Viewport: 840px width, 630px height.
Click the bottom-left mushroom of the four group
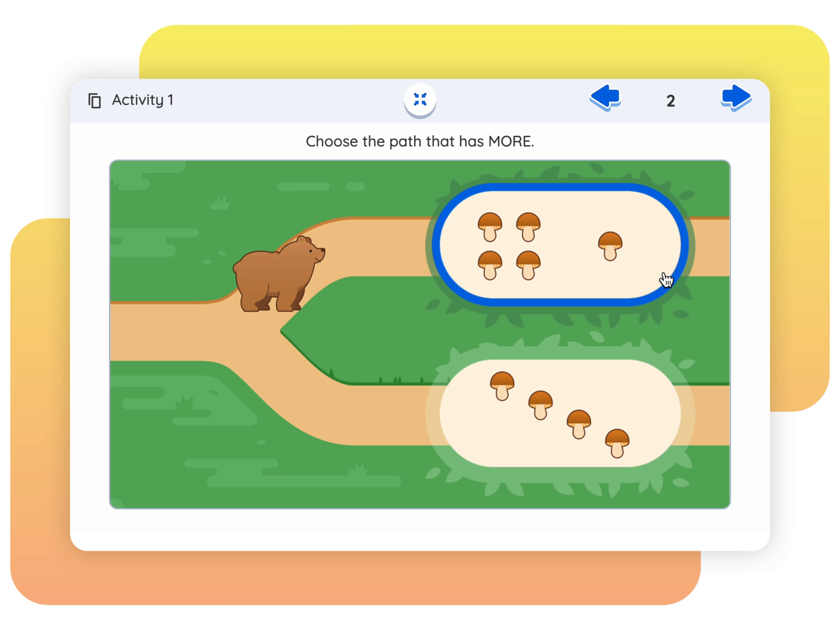point(490,265)
